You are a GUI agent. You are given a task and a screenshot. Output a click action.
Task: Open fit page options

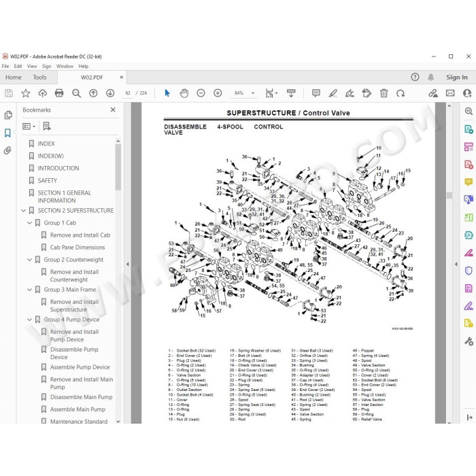pyautogui.click(x=271, y=93)
